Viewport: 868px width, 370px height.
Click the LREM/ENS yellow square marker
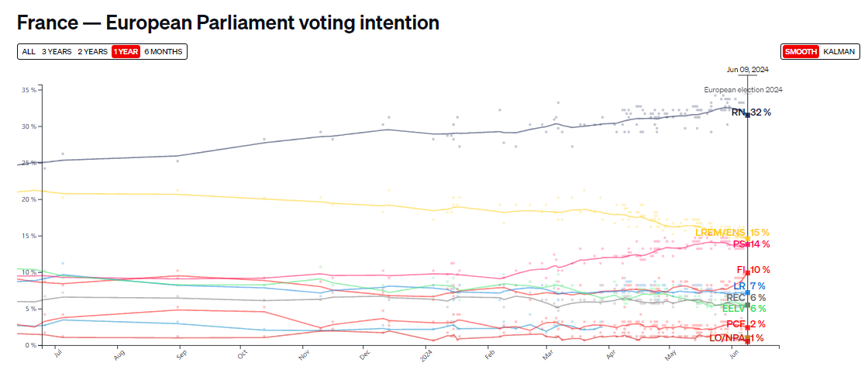(748, 238)
